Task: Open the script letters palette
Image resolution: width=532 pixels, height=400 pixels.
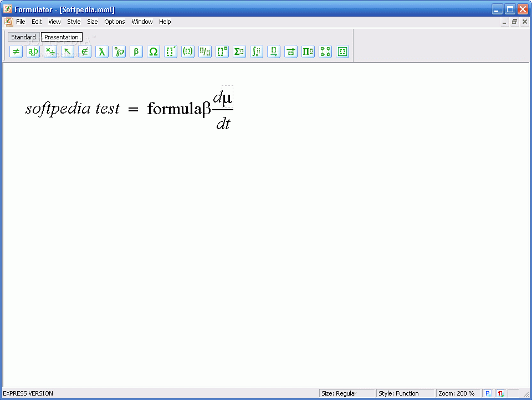Action: pos(119,52)
